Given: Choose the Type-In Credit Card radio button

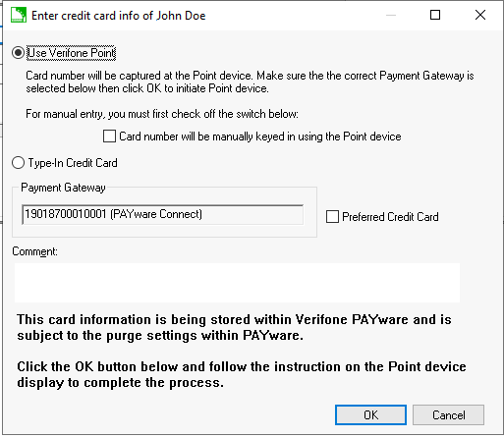Looking at the screenshot, I should (18, 163).
